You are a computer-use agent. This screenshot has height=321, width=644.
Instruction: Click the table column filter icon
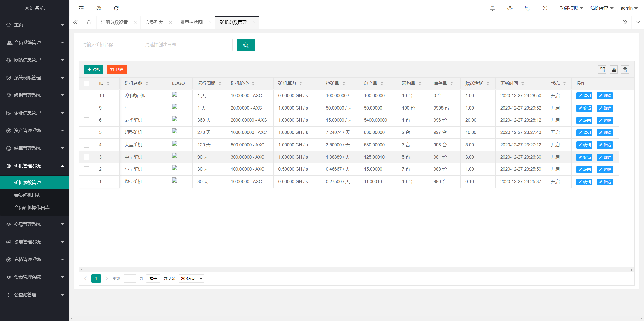click(x=602, y=69)
